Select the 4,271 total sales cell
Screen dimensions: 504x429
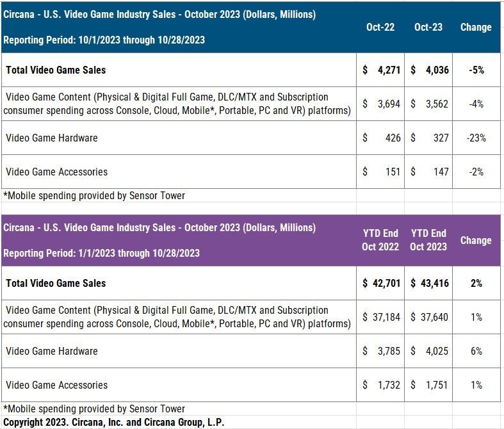point(381,70)
